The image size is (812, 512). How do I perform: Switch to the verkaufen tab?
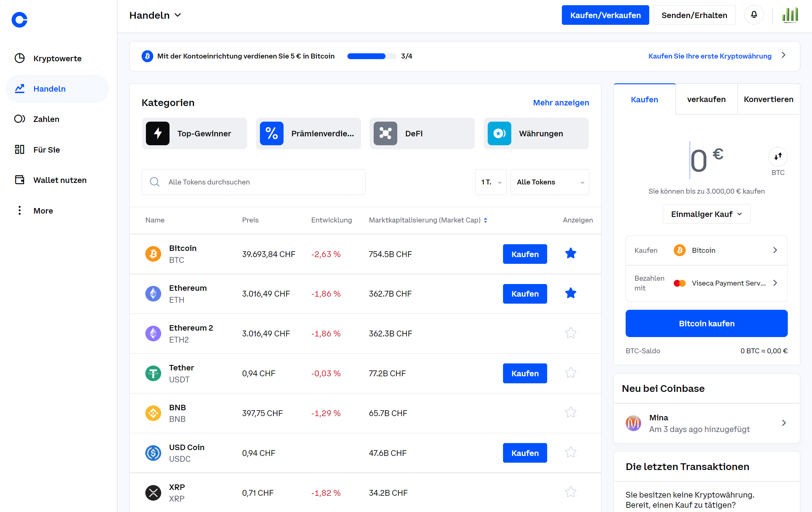[x=706, y=100]
